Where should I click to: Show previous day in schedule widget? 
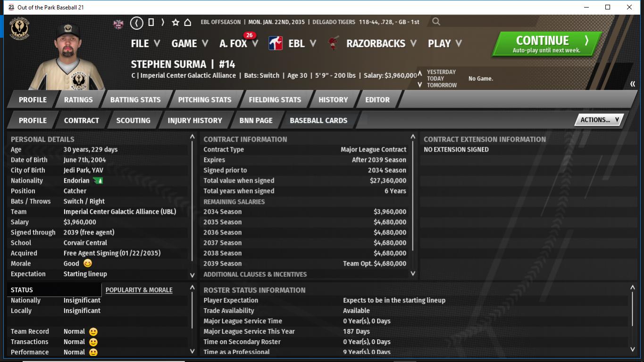point(420,73)
